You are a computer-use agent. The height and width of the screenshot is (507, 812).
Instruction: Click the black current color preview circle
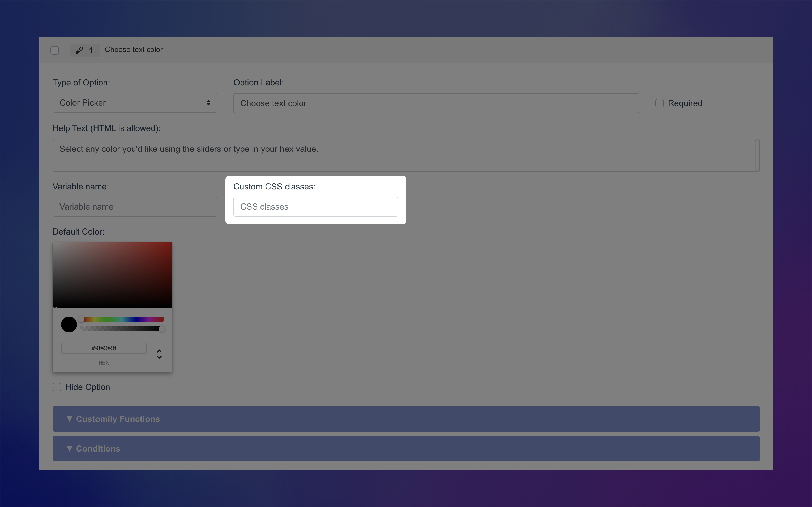tap(69, 324)
